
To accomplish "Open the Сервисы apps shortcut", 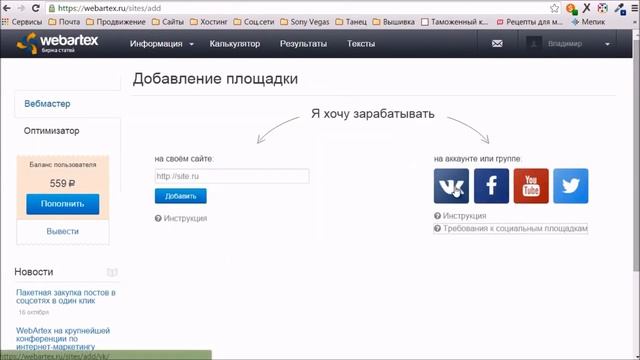I will [22, 22].
